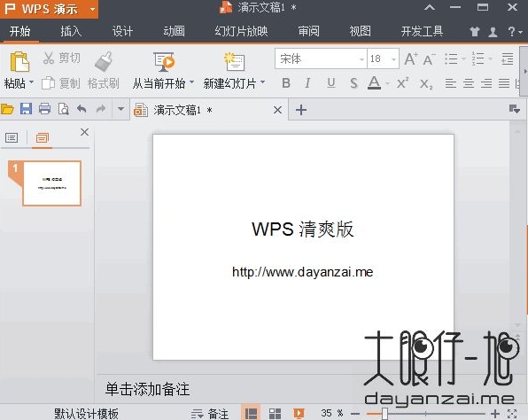
Task: Align text right
Action: point(486,83)
